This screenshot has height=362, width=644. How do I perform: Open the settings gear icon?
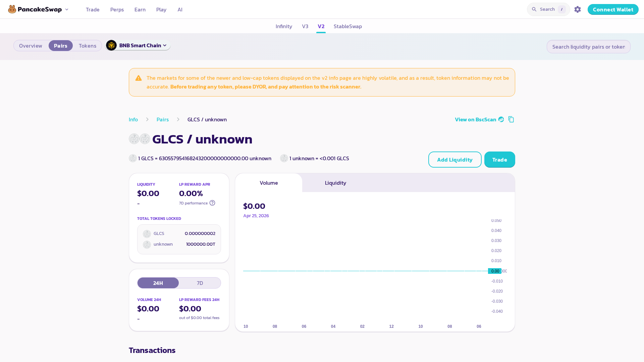[x=578, y=9]
